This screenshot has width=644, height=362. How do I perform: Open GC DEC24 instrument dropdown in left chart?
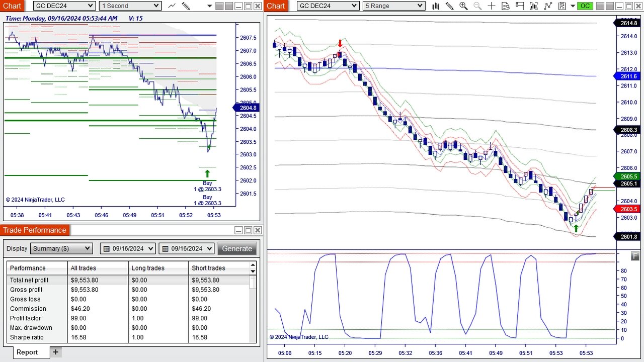coord(64,6)
